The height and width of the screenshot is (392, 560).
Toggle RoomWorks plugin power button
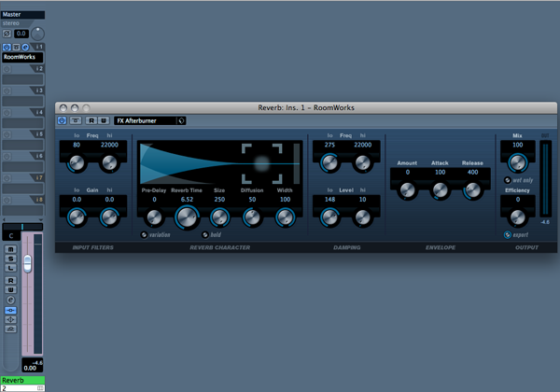click(x=62, y=120)
